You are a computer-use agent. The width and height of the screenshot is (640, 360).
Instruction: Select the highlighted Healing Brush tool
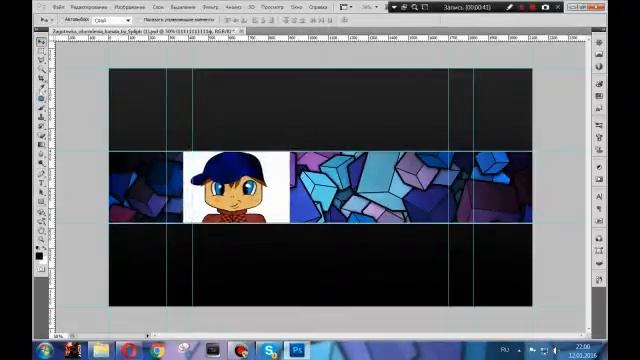(x=41, y=98)
